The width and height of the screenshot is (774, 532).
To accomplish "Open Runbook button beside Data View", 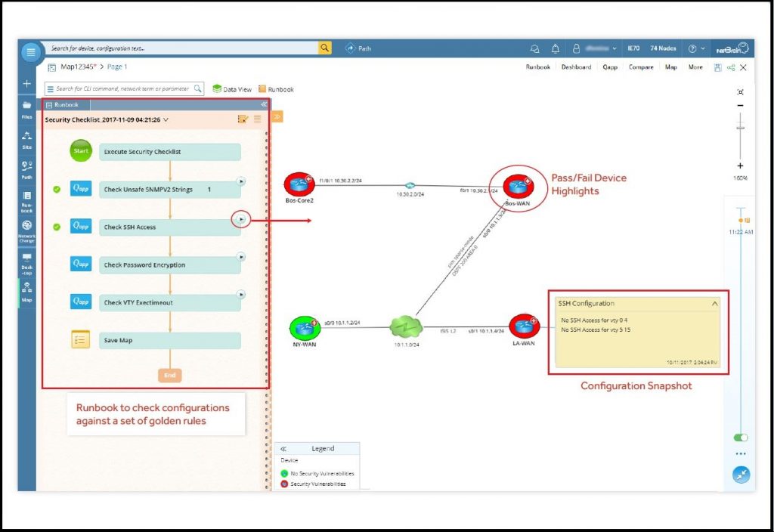I will click(x=276, y=89).
